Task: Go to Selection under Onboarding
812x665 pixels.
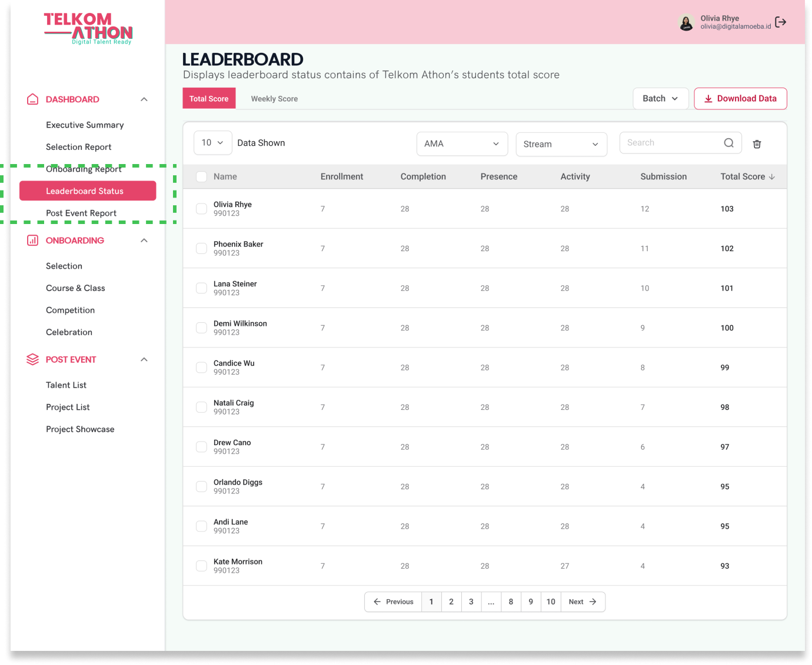Action: (64, 266)
